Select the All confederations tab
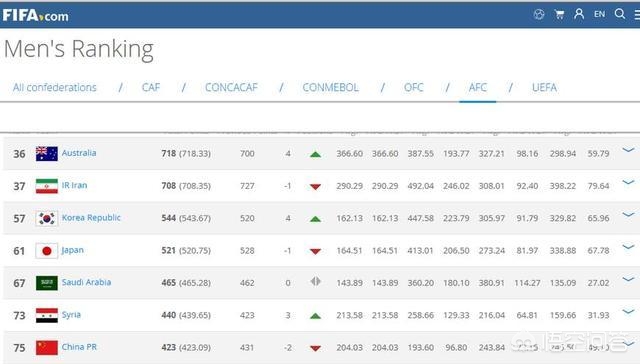 coord(55,87)
